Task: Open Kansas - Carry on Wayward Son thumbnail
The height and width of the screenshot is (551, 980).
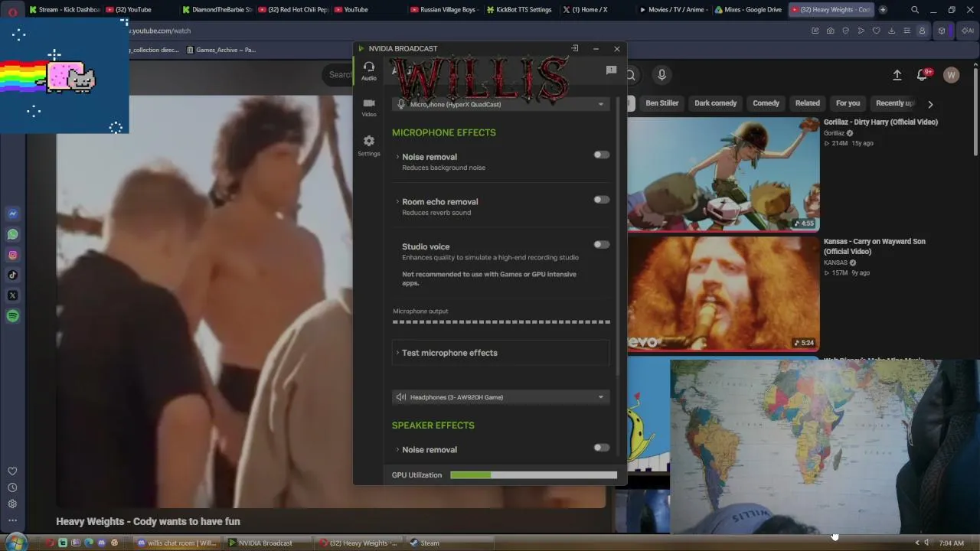Action: click(724, 294)
